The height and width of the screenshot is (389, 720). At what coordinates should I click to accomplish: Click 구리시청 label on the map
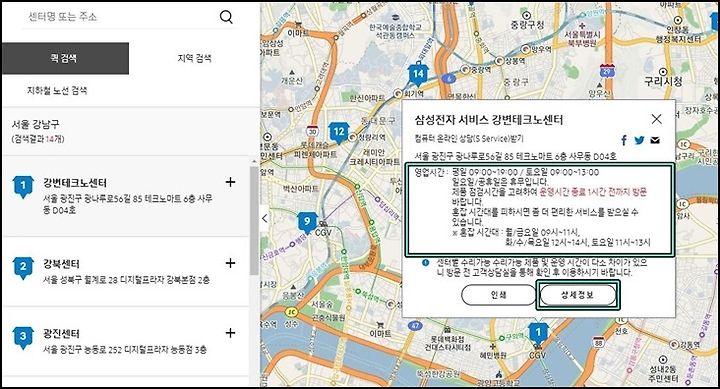(663, 81)
